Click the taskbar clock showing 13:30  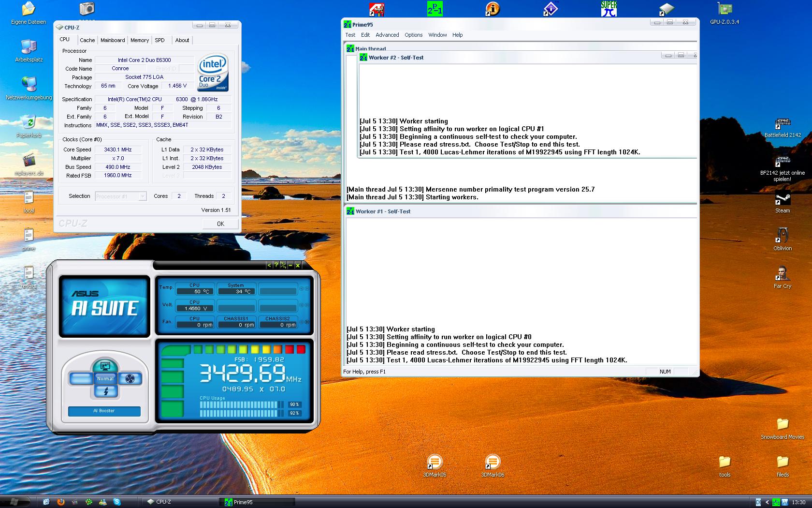pos(798,502)
